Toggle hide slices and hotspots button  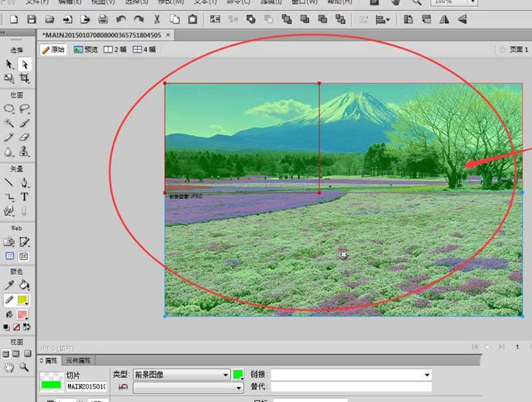[x=9, y=256]
